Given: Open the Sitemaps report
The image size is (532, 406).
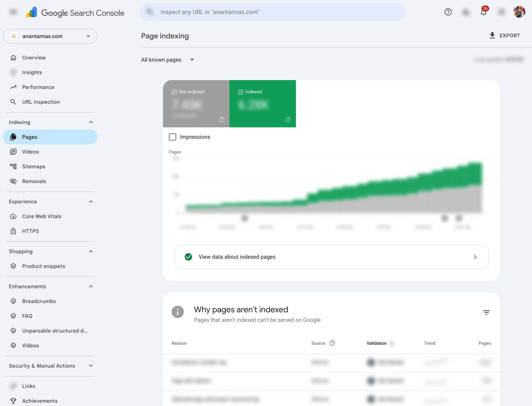Looking at the screenshot, I should pyautogui.click(x=50, y=166).
